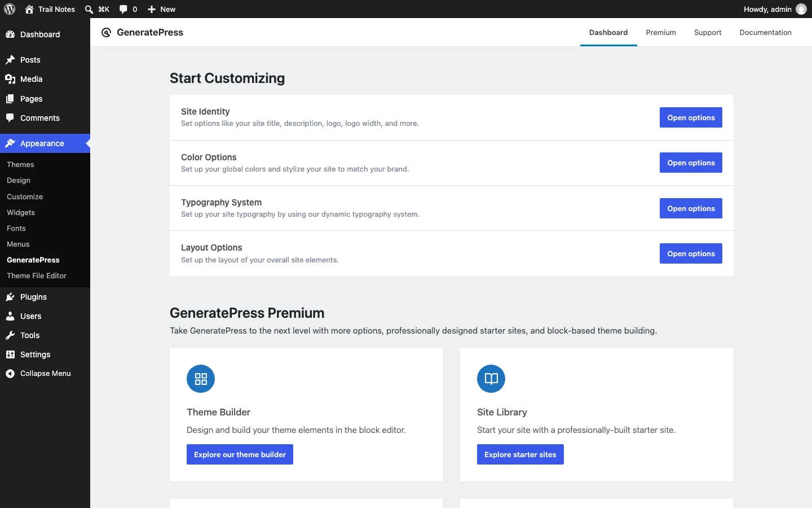Click the Tools wrench icon

(10, 335)
